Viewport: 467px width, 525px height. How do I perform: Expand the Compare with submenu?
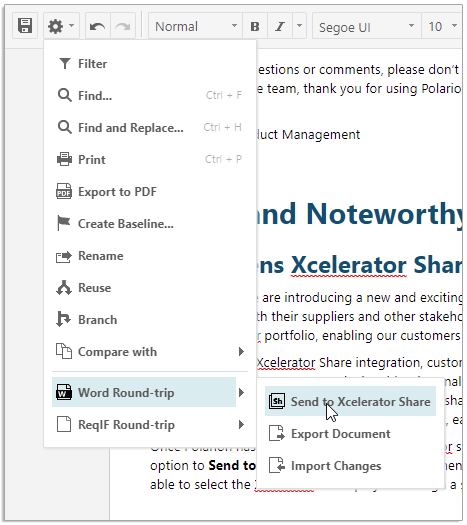150,352
